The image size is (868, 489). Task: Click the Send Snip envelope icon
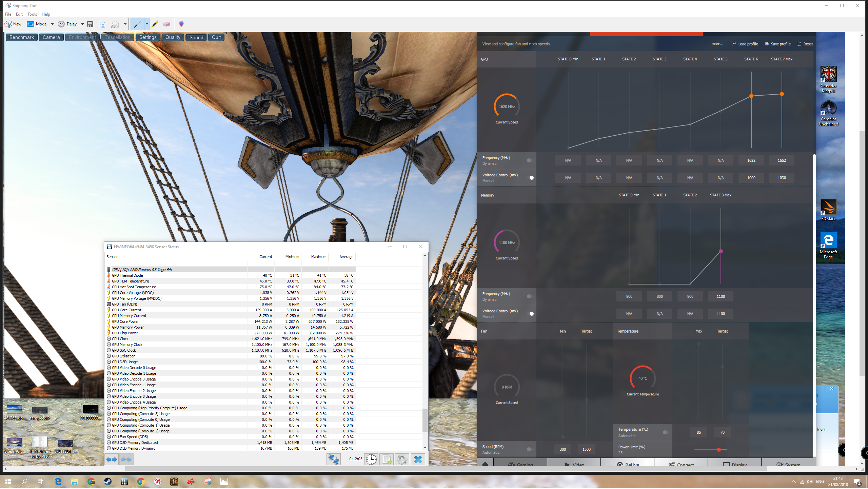tap(115, 24)
